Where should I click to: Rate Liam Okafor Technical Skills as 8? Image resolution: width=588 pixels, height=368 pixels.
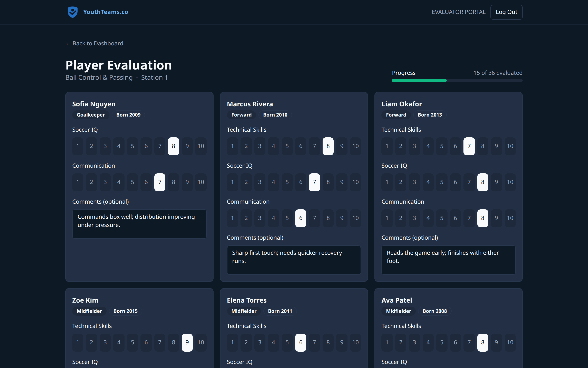pos(483,146)
